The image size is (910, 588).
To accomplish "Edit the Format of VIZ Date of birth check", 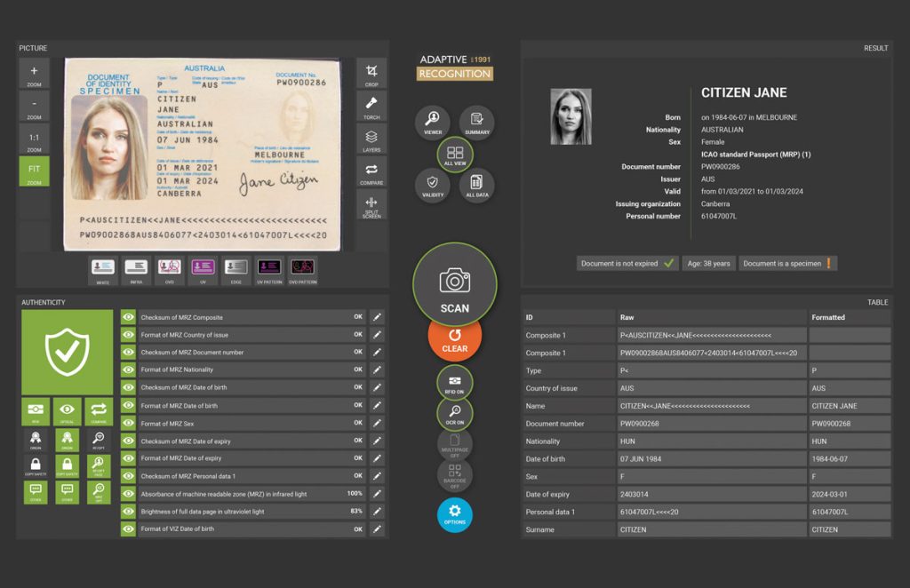I will pos(377,528).
